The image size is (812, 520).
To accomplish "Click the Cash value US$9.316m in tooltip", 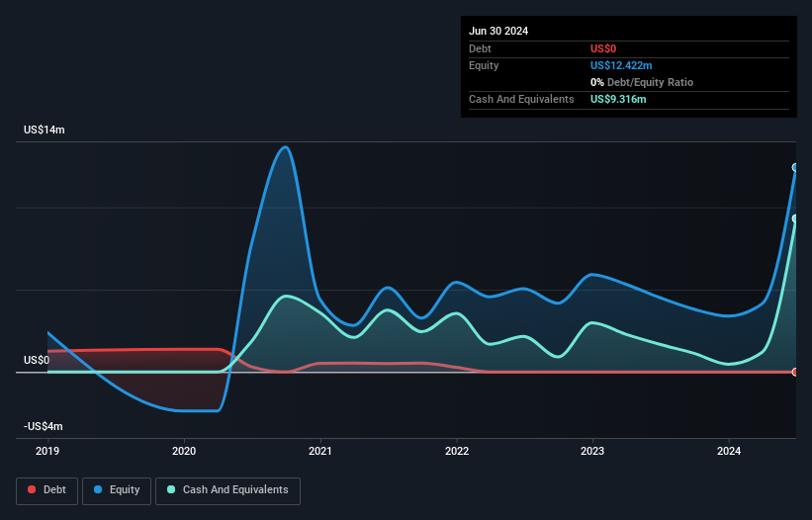I will (x=618, y=99).
